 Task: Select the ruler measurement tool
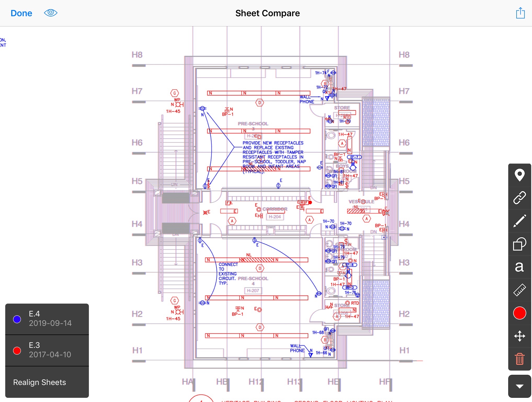click(519, 290)
